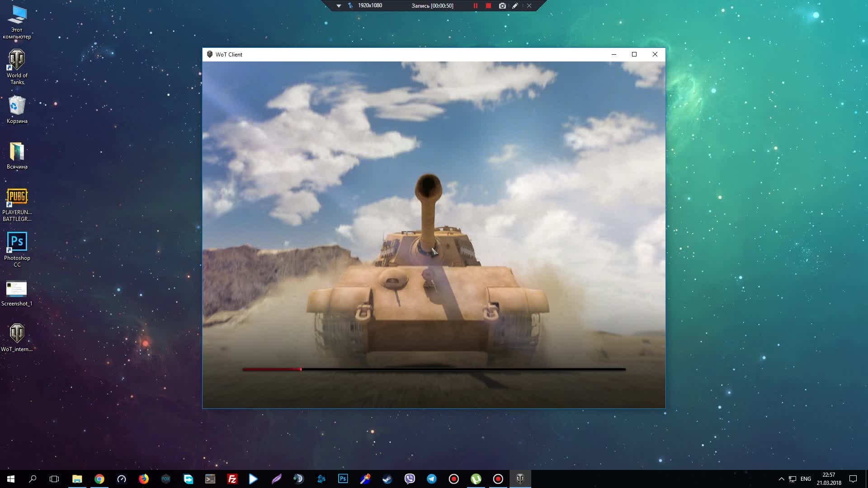The image size is (868, 488).
Task: Open the blue play-arrow app in taskbar
Action: tap(254, 479)
